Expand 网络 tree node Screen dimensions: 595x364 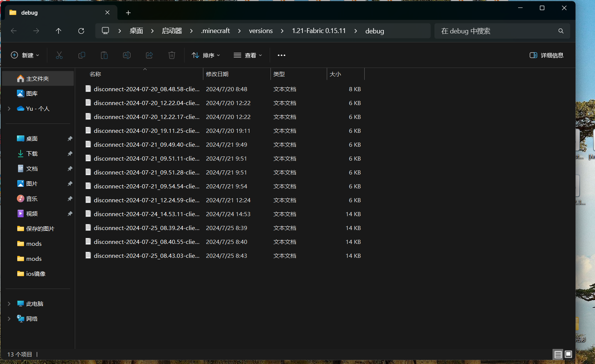click(x=9, y=319)
